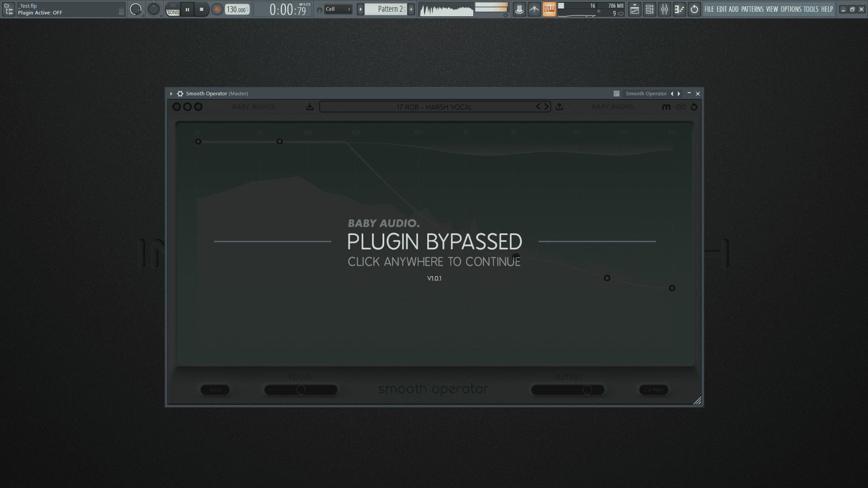This screenshot has height=488, width=868.
Task: Toggle the snap magnet icon
Action: 319,9
